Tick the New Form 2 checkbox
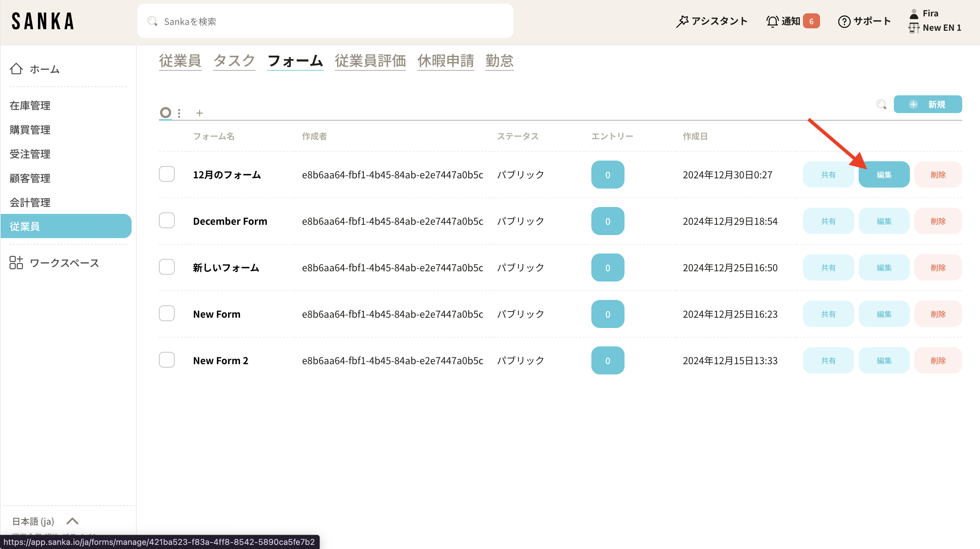This screenshot has width=980, height=549. pyautogui.click(x=166, y=360)
